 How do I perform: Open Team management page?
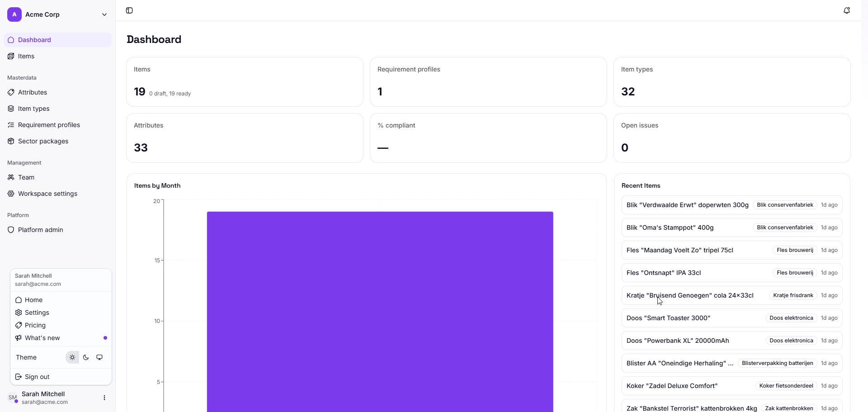(x=57, y=177)
